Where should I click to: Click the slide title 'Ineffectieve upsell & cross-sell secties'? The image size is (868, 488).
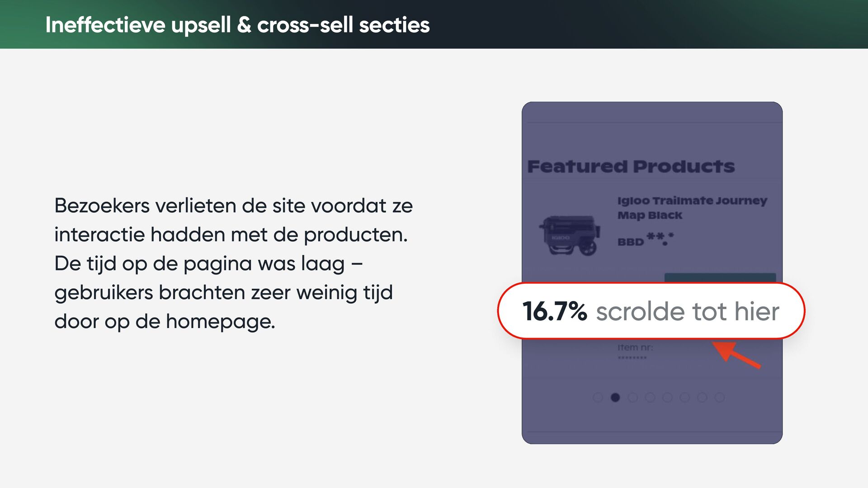tap(237, 25)
